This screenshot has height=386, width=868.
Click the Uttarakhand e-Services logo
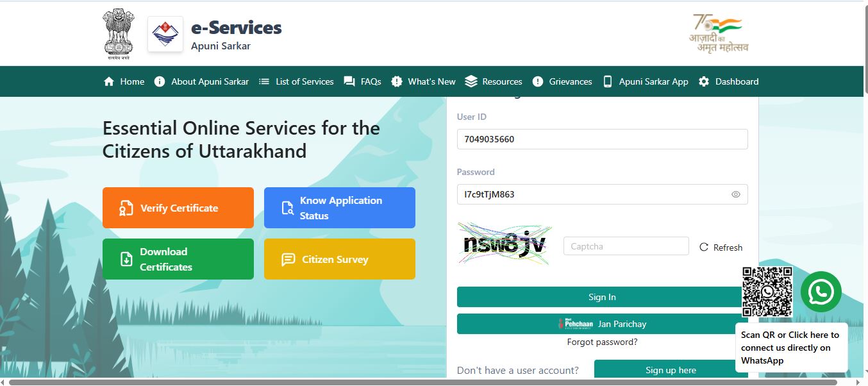pyautogui.click(x=165, y=34)
